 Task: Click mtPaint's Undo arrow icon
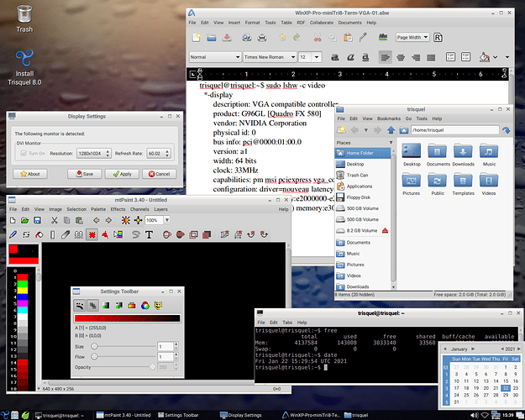[x=97, y=220]
